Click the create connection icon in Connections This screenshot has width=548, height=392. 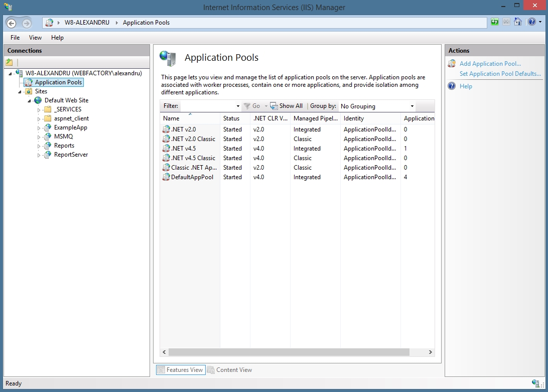click(x=9, y=63)
